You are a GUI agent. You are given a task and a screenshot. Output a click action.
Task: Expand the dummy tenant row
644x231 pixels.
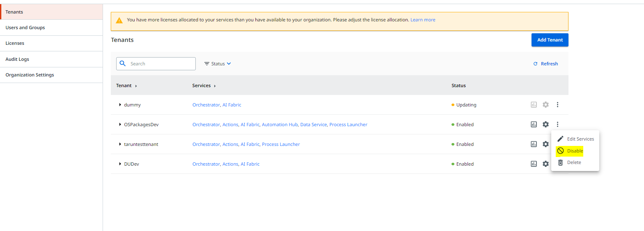(x=120, y=105)
